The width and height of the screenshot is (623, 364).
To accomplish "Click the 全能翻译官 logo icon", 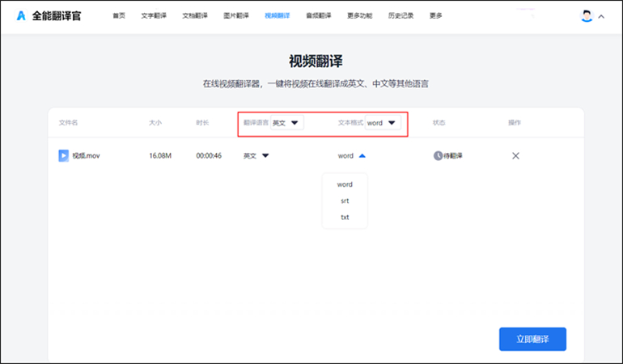I will pos(22,16).
